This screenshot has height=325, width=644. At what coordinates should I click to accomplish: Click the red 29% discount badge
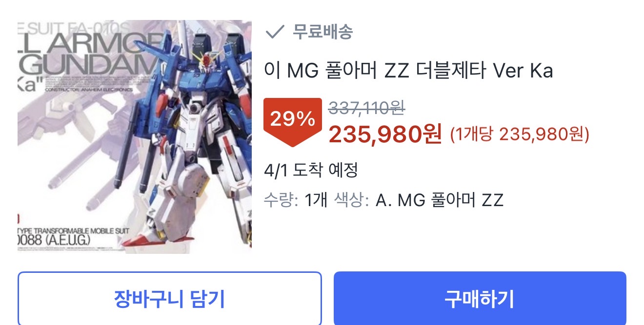pos(293,122)
